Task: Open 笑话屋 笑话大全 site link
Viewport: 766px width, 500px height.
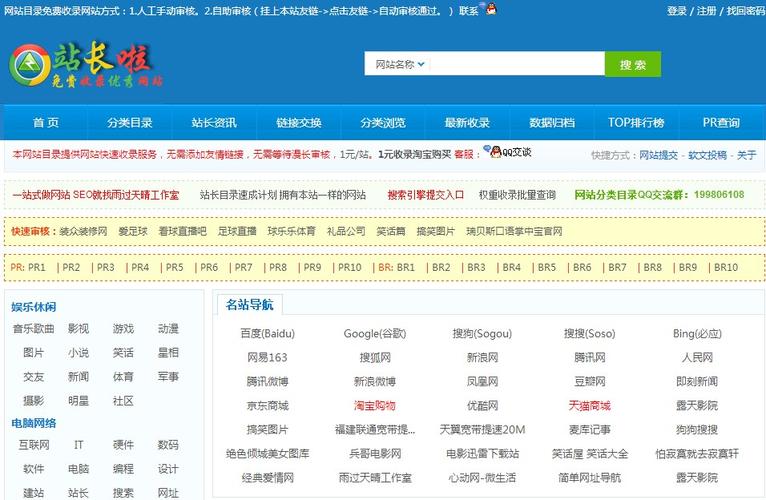Action: click(x=590, y=454)
